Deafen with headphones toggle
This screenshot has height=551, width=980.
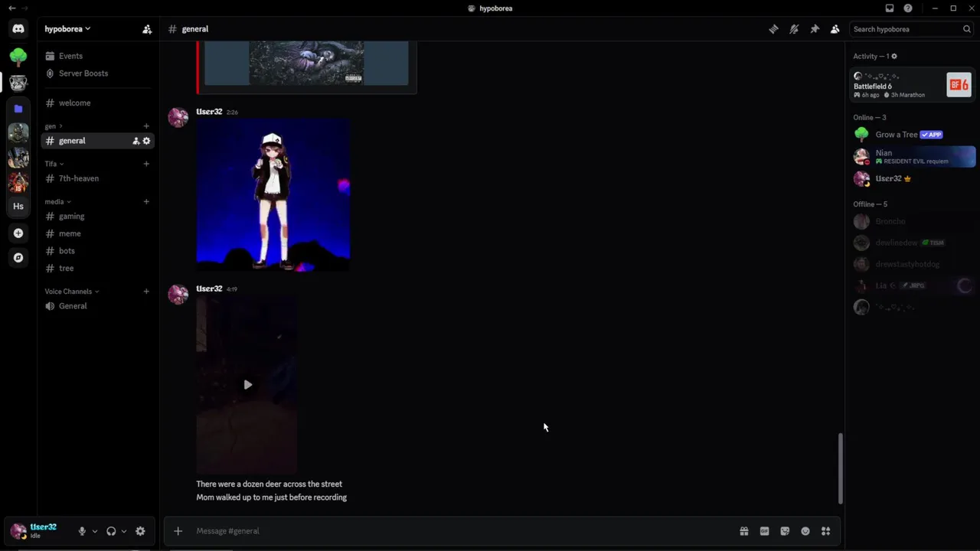(x=111, y=531)
